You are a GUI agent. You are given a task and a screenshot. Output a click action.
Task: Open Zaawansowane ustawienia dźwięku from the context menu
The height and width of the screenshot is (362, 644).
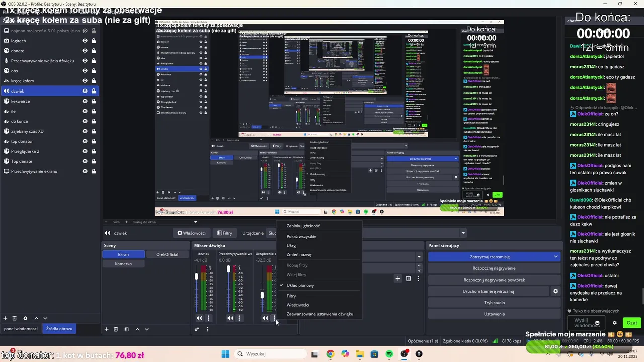tap(320, 314)
